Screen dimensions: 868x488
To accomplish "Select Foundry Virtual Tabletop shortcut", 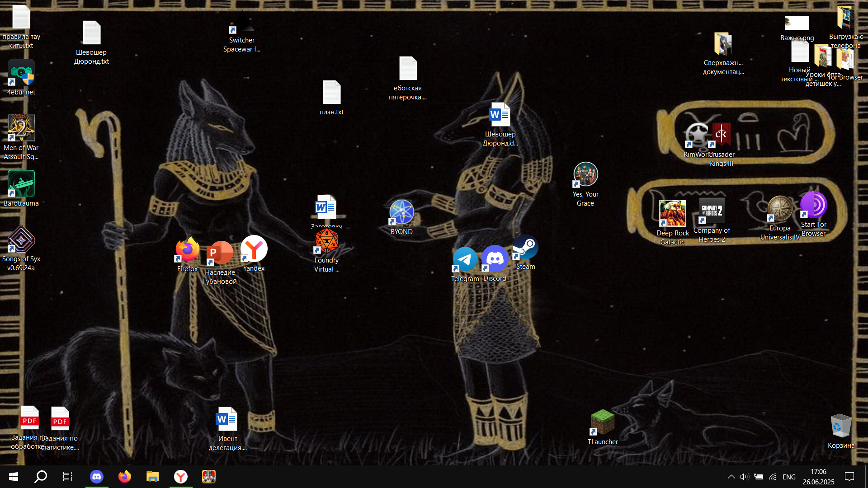I will tap(327, 241).
